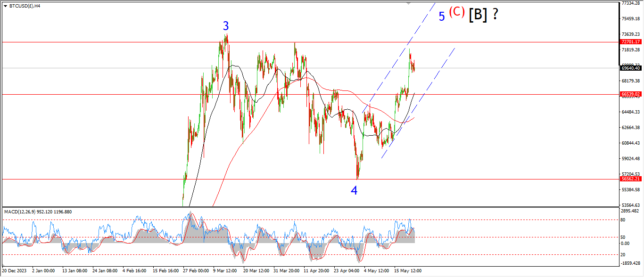This screenshot has height=277, width=644.
Task: Click the question mark annotation
Action: (495, 15)
